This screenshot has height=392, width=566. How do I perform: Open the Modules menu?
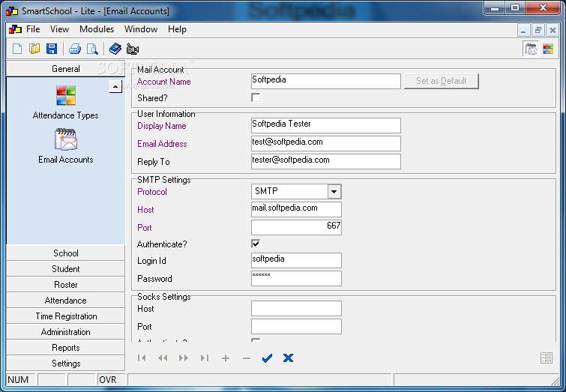coord(97,29)
